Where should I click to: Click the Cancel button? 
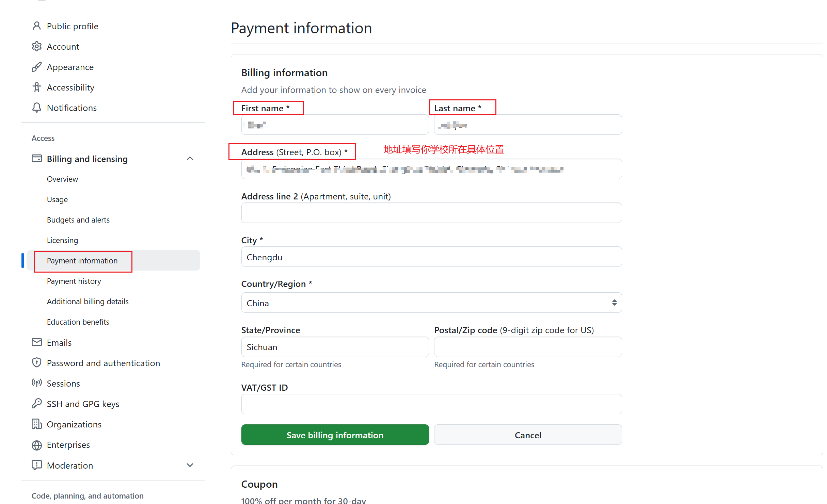coord(527,435)
